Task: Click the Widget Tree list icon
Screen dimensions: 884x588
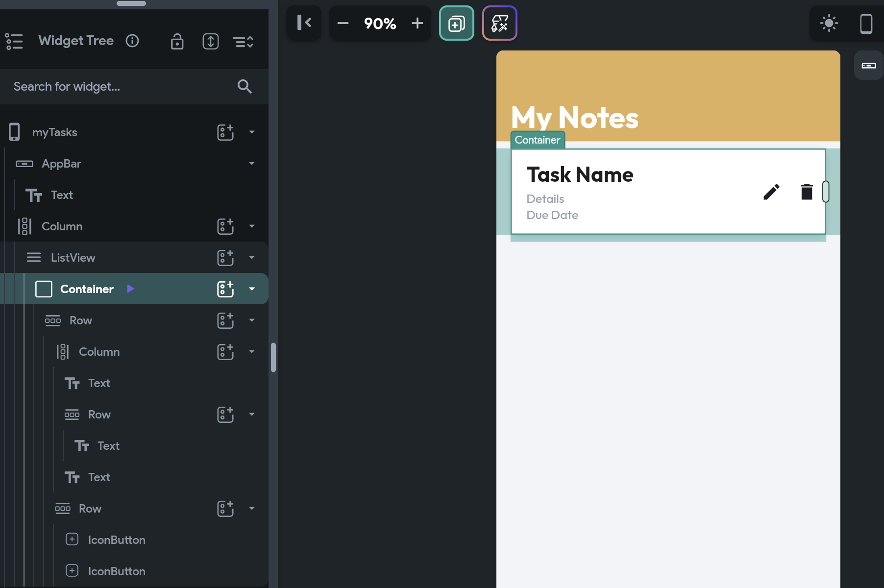Action: pos(14,41)
